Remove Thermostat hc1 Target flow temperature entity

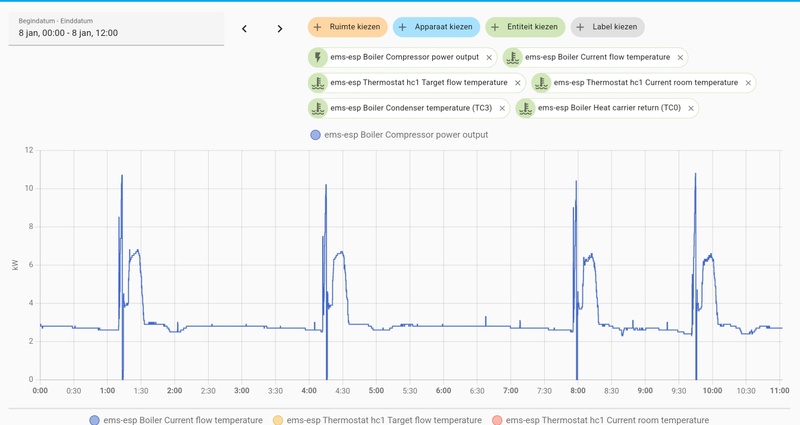tap(517, 83)
